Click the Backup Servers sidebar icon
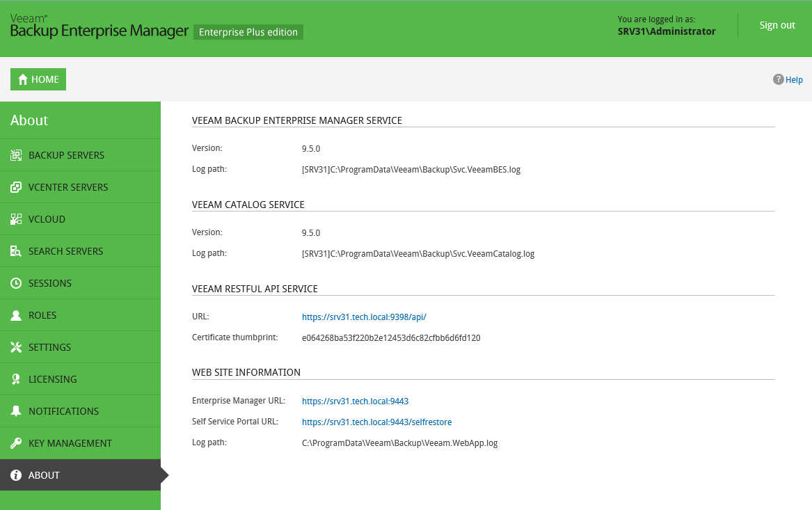 coord(16,155)
